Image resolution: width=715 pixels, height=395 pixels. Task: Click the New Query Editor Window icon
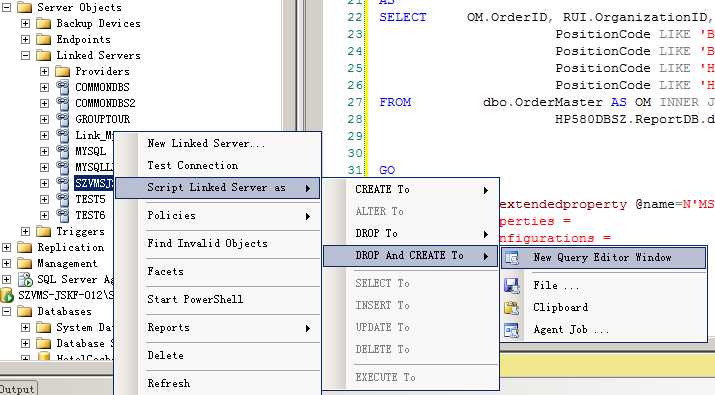(512, 258)
